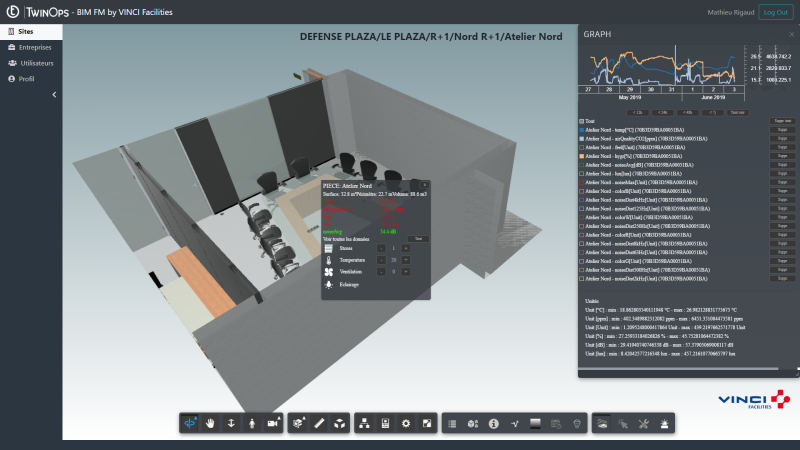This screenshot has width=800, height=450.
Task: Select the first-person walk tool
Action: tap(251, 424)
